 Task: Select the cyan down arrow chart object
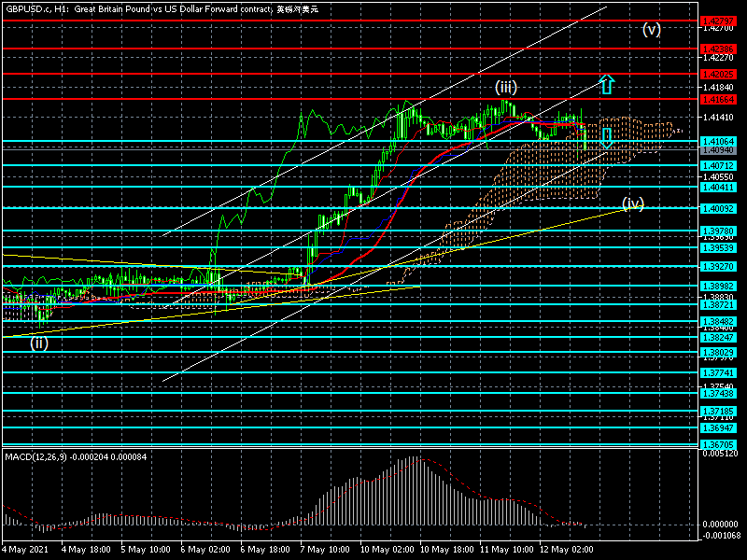pyautogui.click(x=606, y=138)
